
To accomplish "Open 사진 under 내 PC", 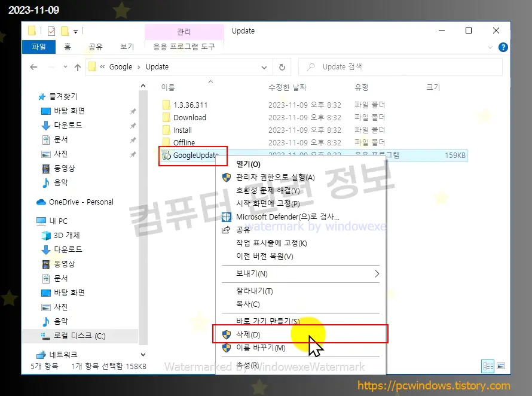I will (61, 307).
